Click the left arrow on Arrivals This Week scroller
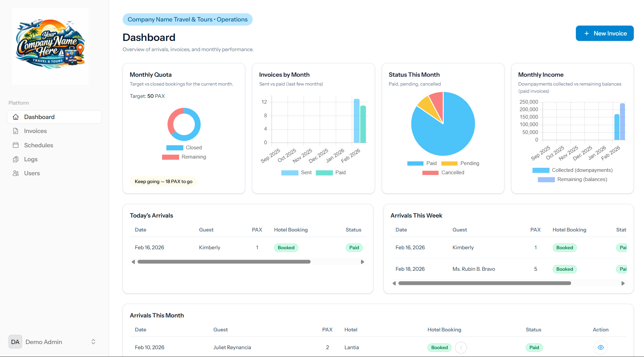This screenshot has width=644, height=357. click(394, 283)
